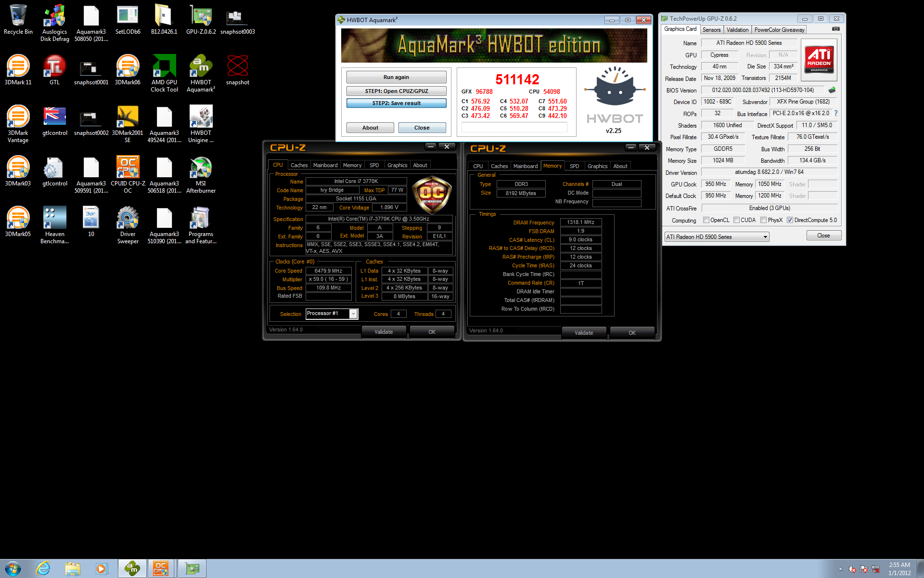Open the Recycle Bin desktop icon

pyautogui.click(x=18, y=20)
